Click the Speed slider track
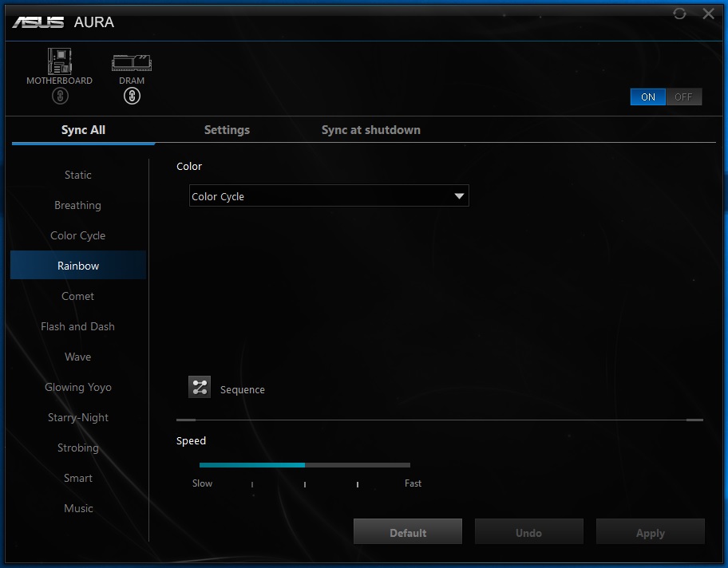 305,465
